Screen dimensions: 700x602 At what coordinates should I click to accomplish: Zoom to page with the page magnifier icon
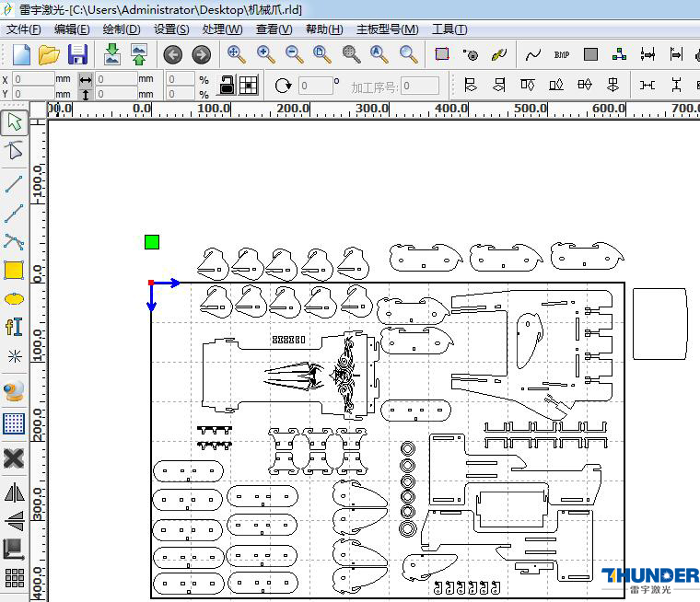pos(322,54)
